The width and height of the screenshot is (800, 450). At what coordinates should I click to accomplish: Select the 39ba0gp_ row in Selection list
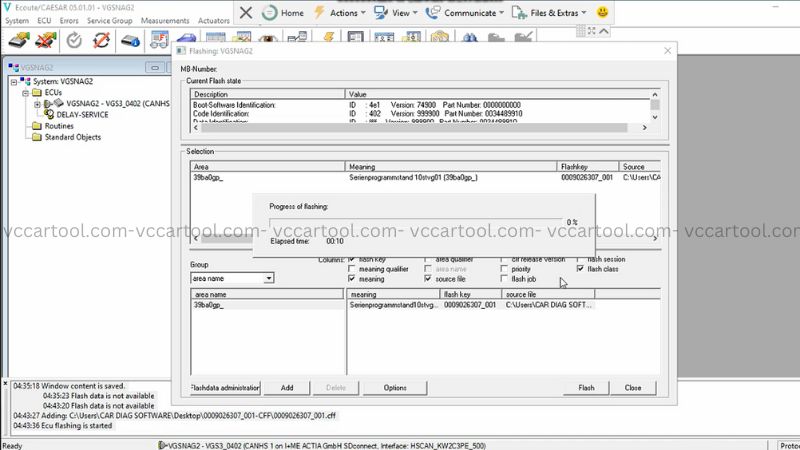[x=426, y=178]
